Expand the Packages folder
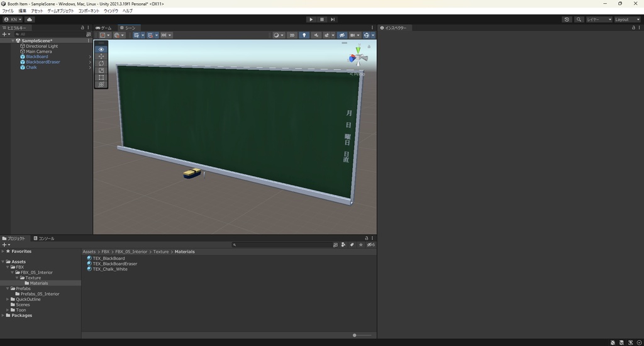Image resolution: width=644 pixels, height=346 pixels. tap(3, 316)
